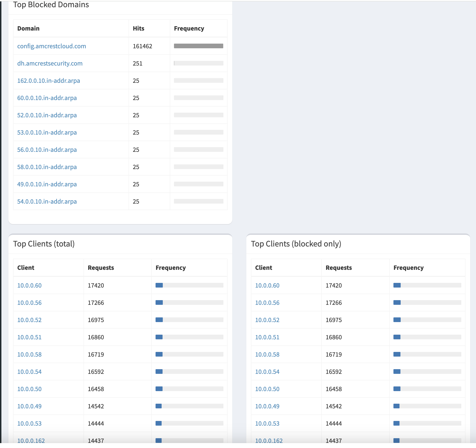Open client 10.0.0.53 in Top Clients (total)
476x448 pixels.
pos(29,423)
